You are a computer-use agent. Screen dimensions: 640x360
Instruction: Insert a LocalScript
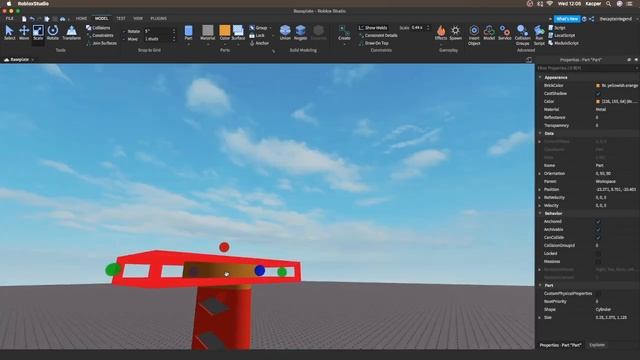tap(561, 36)
